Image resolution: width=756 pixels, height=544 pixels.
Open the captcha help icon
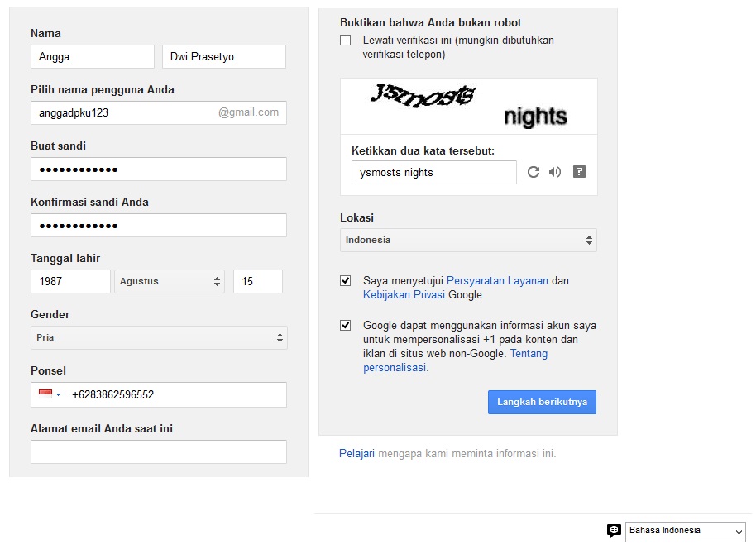pyautogui.click(x=579, y=172)
